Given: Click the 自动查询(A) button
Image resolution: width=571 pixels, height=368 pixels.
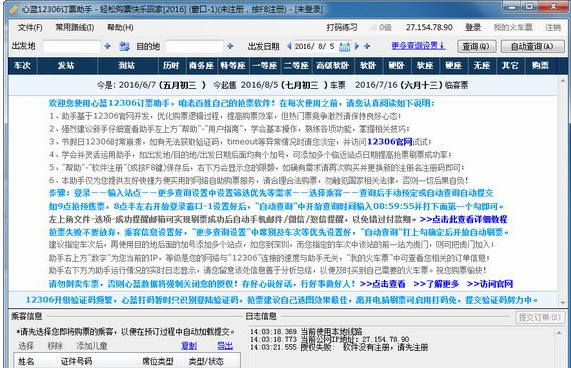Looking at the screenshot, I should point(532,46).
